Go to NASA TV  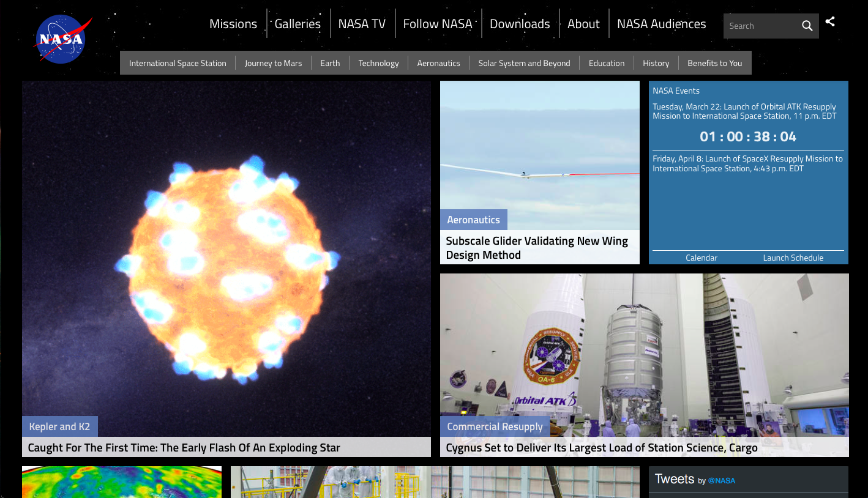click(x=362, y=24)
